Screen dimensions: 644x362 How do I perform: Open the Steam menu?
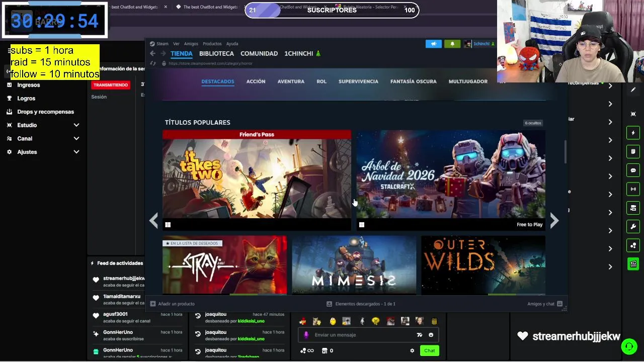162,44
